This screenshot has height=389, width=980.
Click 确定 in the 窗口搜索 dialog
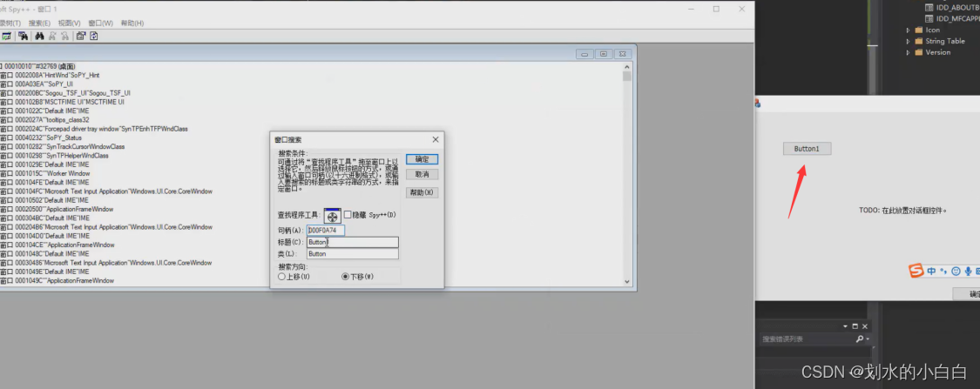click(422, 159)
